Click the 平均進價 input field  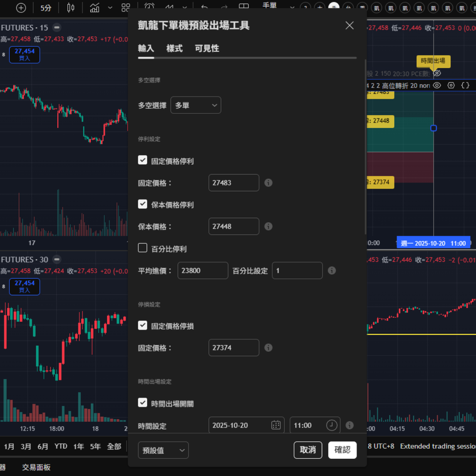click(x=203, y=271)
